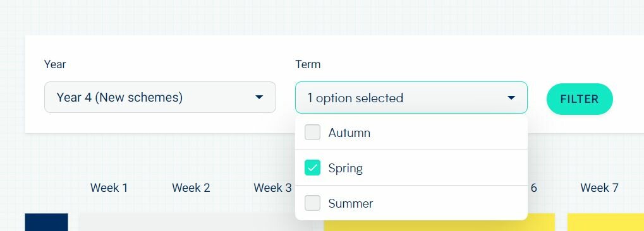Click the Week 1 column header

click(x=109, y=188)
